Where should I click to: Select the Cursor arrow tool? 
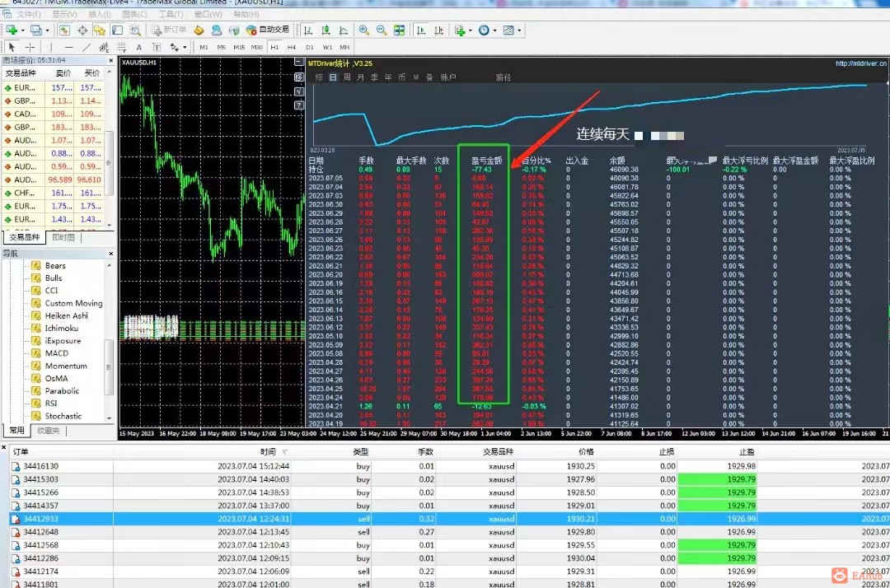(12, 47)
